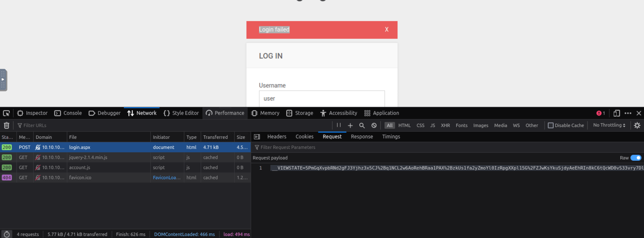
Task: Select the XHR filter toggle
Action: point(445,125)
